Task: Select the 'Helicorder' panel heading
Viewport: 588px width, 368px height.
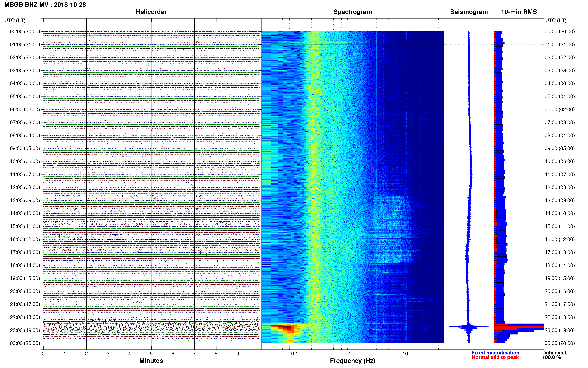Action: pyautogui.click(x=151, y=12)
